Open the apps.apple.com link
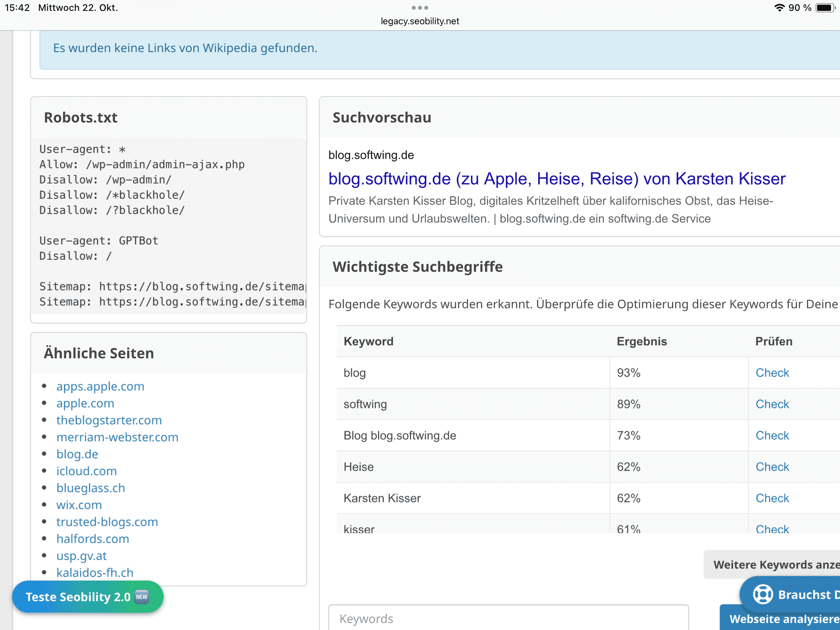 [x=100, y=386]
